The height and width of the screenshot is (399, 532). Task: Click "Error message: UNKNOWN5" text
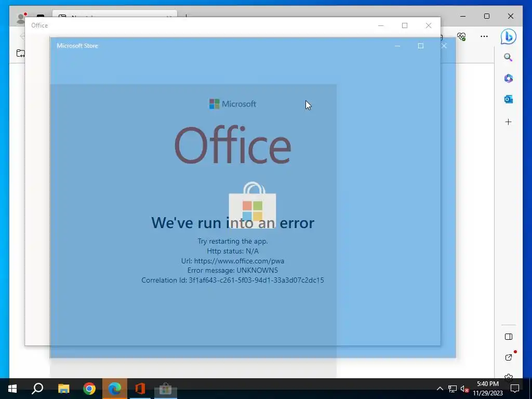[x=233, y=270]
